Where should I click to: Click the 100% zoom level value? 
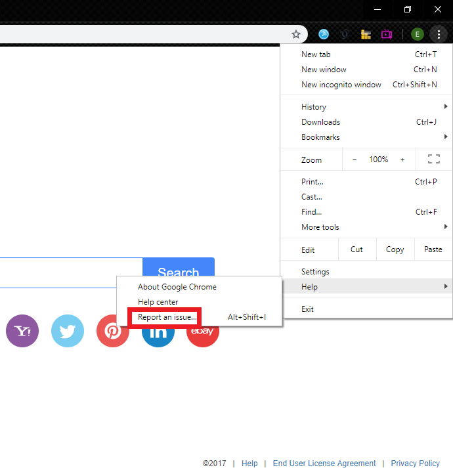pyautogui.click(x=379, y=160)
